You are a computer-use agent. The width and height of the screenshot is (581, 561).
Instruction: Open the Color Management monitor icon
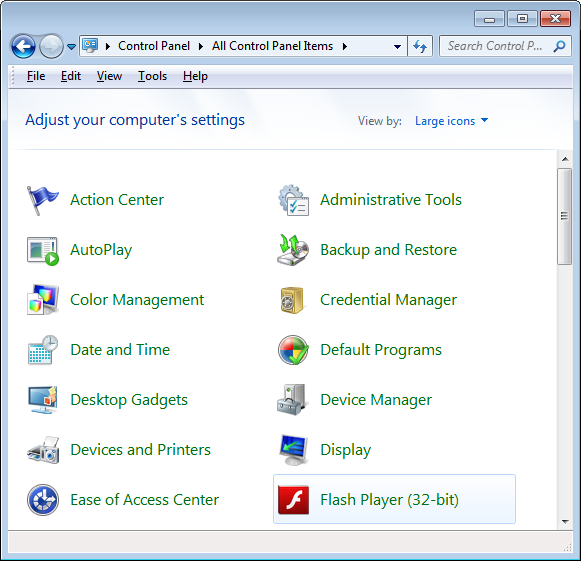[43, 300]
